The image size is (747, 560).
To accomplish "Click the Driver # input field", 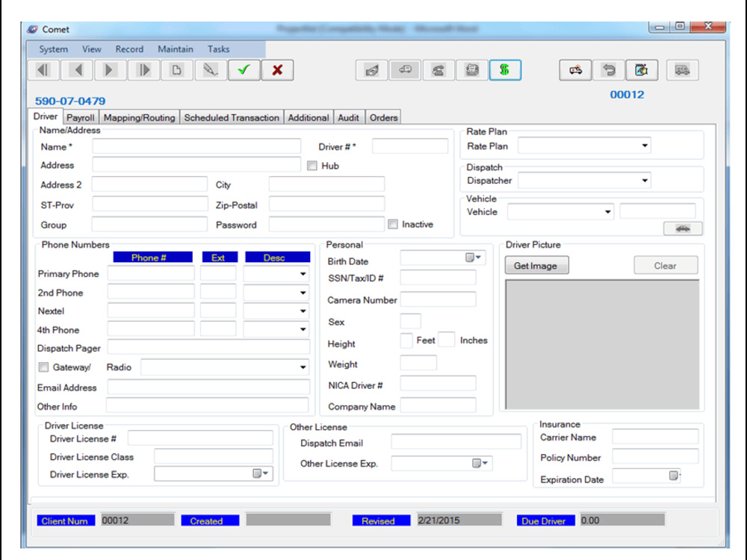I will click(409, 146).
